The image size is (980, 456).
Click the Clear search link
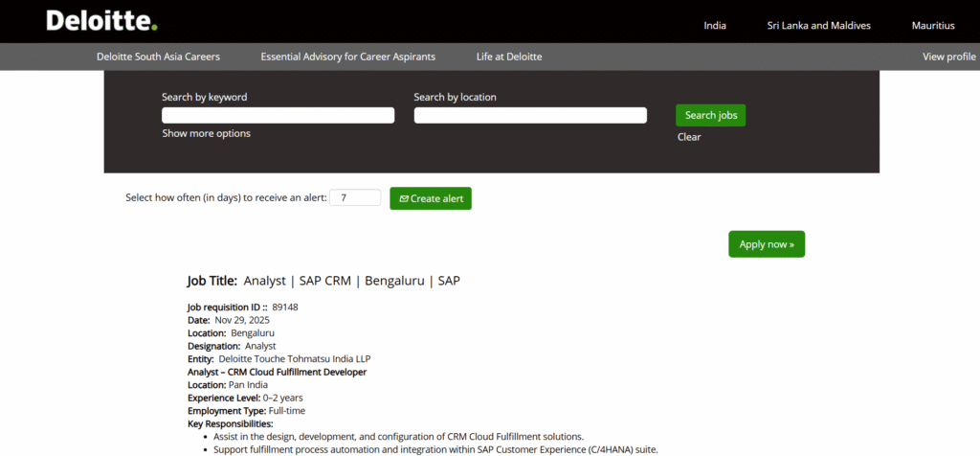(x=689, y=137)
